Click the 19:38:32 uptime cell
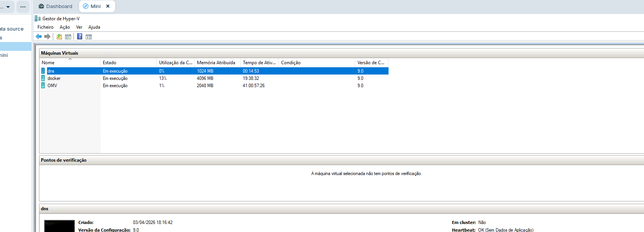The height and width of the screenshot is (232, 644). coord(251,78)
